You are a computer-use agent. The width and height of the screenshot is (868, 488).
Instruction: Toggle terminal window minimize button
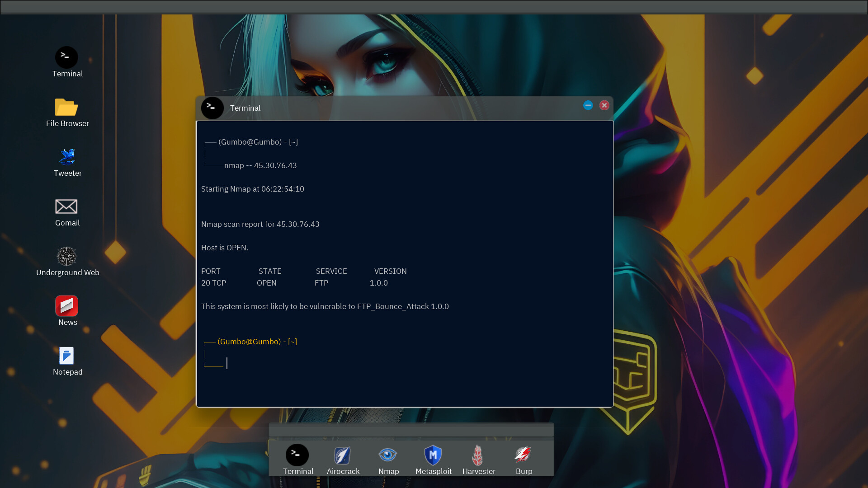click(x=588, y=105)
